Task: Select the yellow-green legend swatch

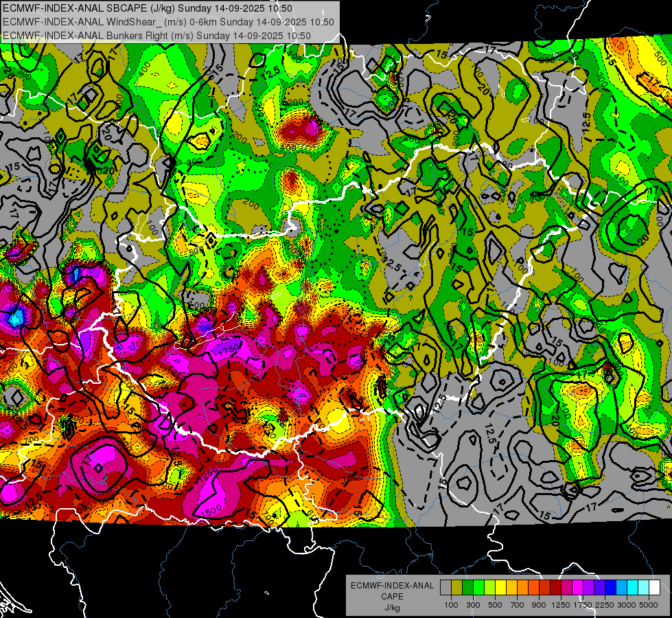Action: pyautogui.click(x=490, y=588)
